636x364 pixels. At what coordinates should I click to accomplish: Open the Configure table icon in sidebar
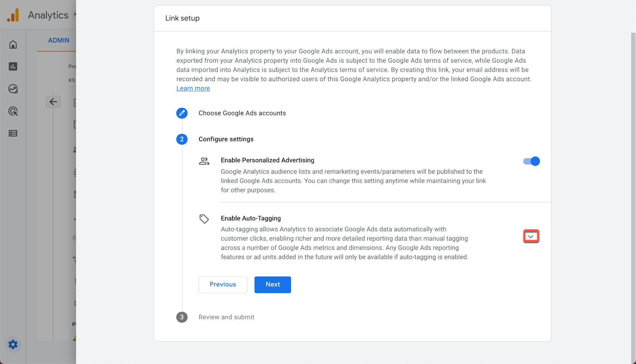point(13,134)
